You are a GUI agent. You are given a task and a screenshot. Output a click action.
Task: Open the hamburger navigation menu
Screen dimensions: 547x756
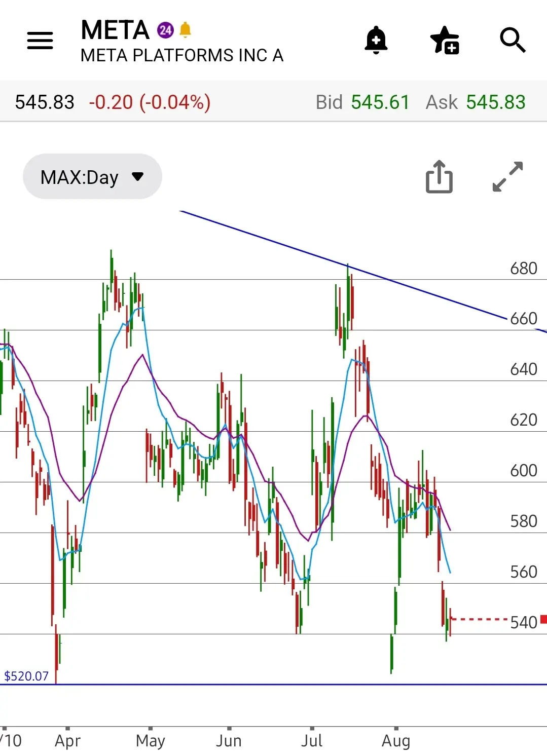[x=40, y=41]
